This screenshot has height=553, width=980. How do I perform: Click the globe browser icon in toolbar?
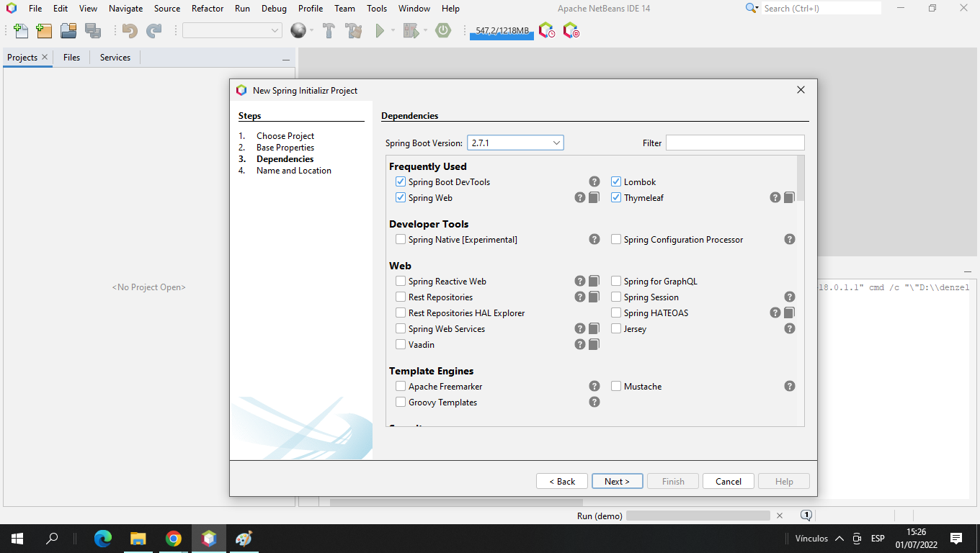[x=298, y=30]
